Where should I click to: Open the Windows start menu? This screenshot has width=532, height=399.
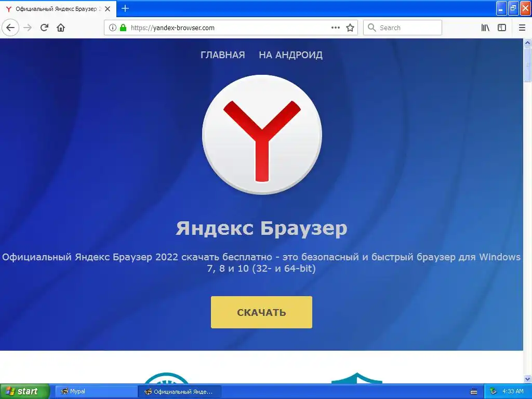(x=24, y=391)
